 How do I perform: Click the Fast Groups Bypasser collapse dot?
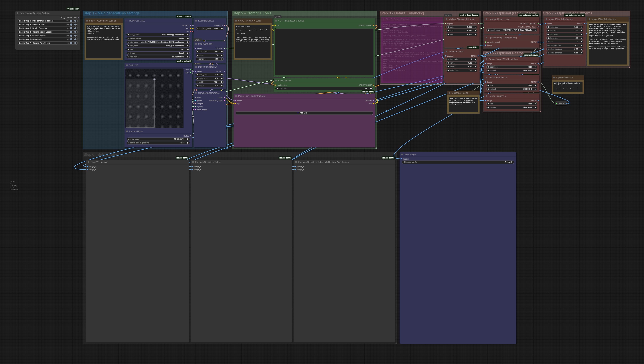18,13
